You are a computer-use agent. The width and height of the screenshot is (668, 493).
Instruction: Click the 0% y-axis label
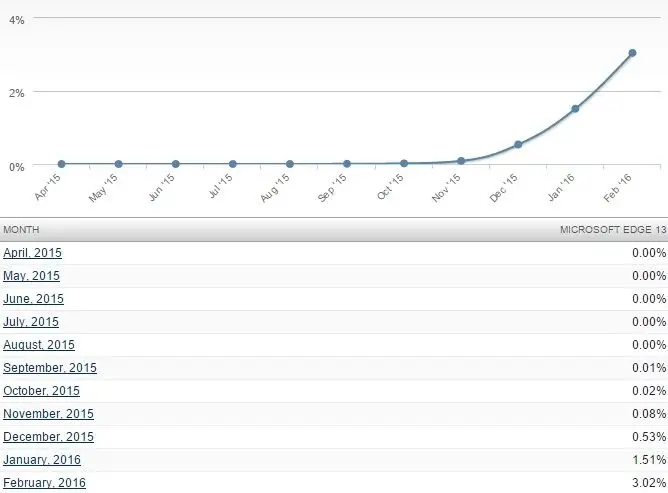pyautogui.click(x=17, y=167)
